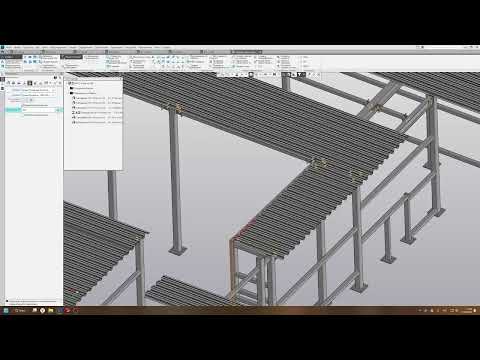Open the white circular taskbar app icon

tap(42, 310)
